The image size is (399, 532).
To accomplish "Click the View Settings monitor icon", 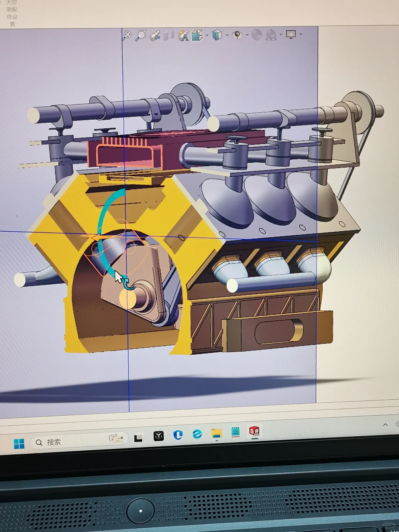I will 291,34.
